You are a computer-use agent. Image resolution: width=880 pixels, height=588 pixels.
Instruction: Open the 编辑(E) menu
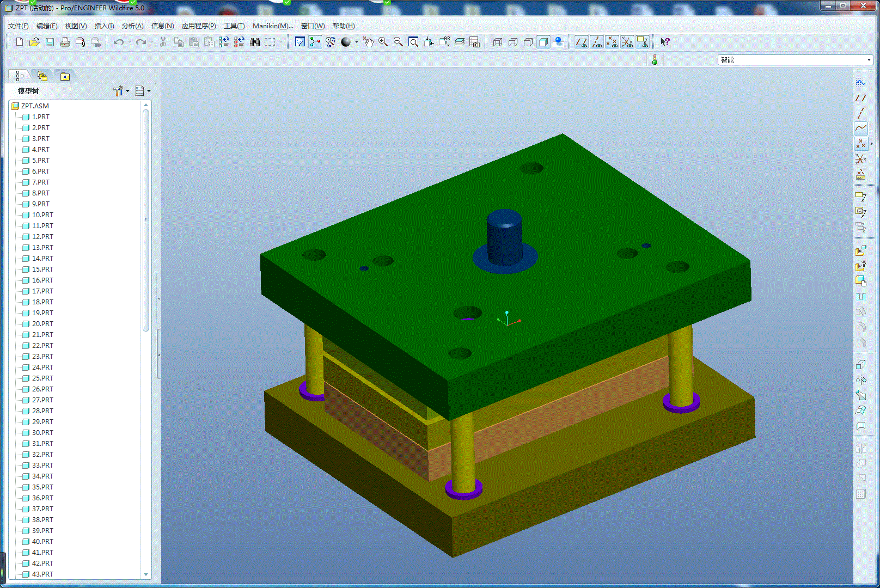pos(47,26)
